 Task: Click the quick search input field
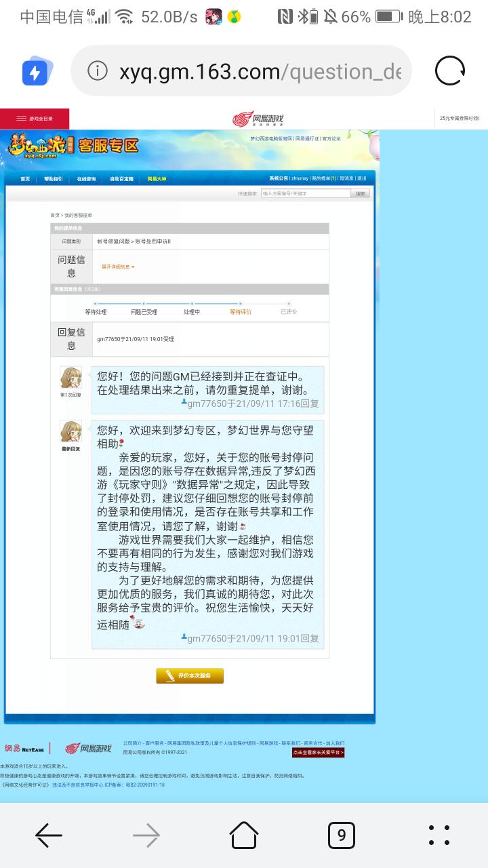click(x=306, y=193)
